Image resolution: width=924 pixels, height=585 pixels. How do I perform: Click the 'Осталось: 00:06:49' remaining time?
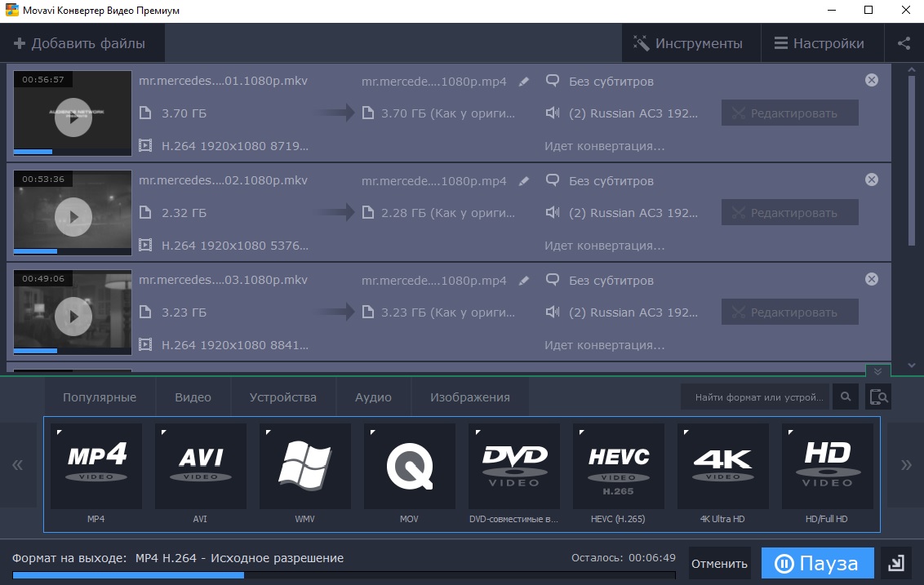coord(624,557)
